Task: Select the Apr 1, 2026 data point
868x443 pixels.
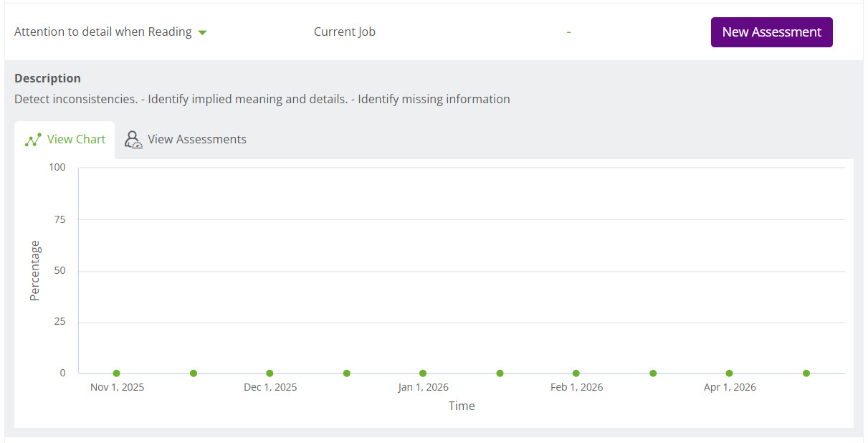Action: (x=729, y=373)
